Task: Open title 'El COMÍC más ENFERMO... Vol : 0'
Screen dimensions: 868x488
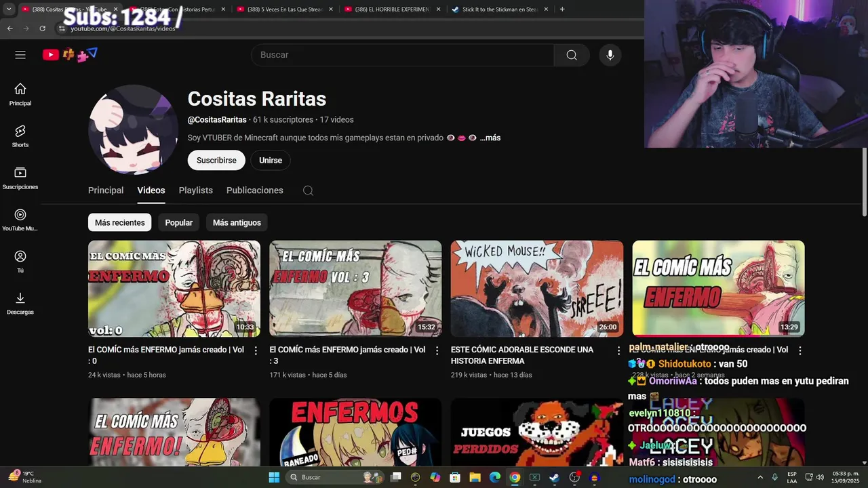Action: tap(166, 355)
